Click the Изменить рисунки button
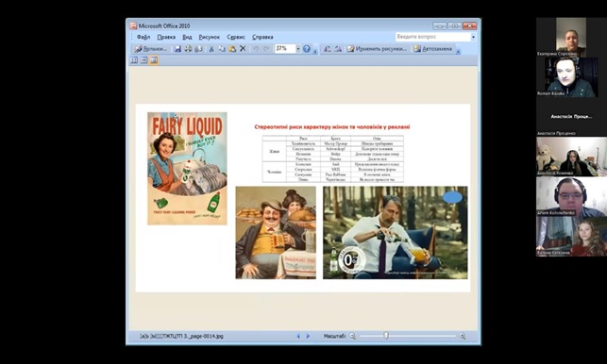 coord(377,49)
